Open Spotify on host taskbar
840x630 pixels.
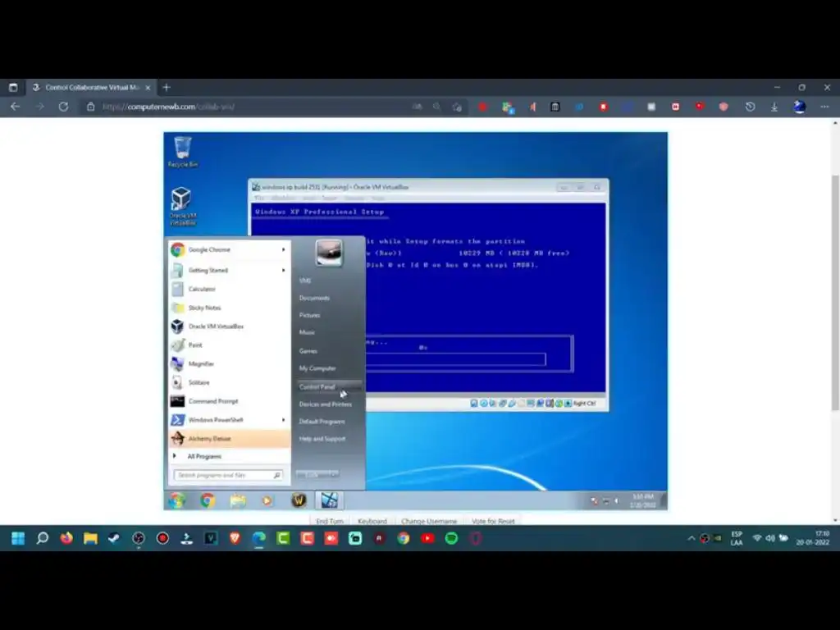[452, 538]
